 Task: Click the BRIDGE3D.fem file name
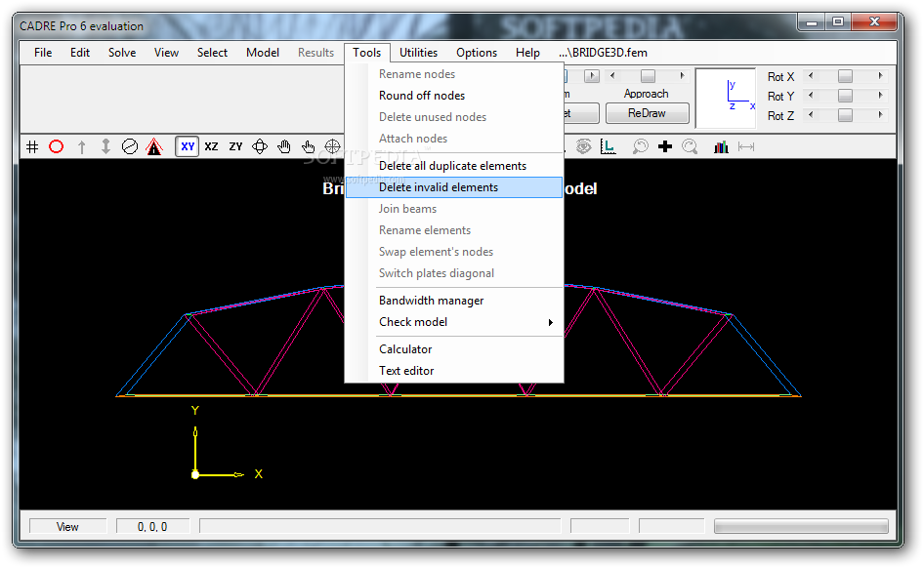604,53
